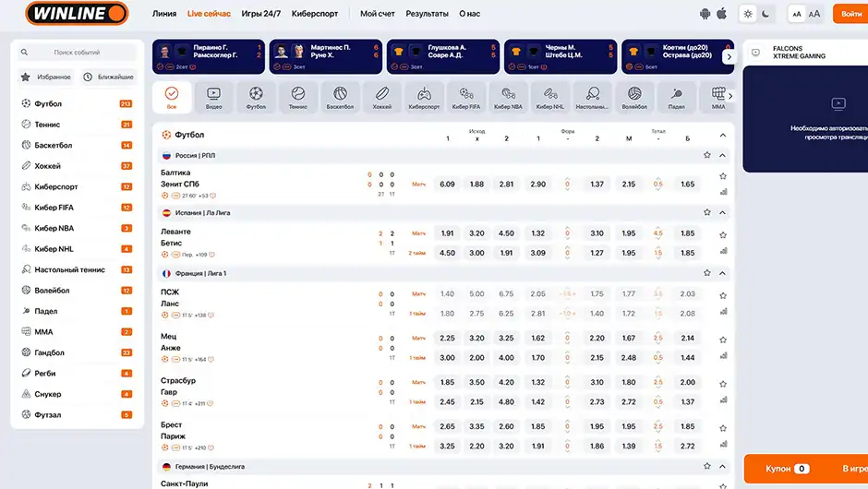The image size is (868, 489).
Task: Switch to dark theme moon toggle
Action: [766, 14]
